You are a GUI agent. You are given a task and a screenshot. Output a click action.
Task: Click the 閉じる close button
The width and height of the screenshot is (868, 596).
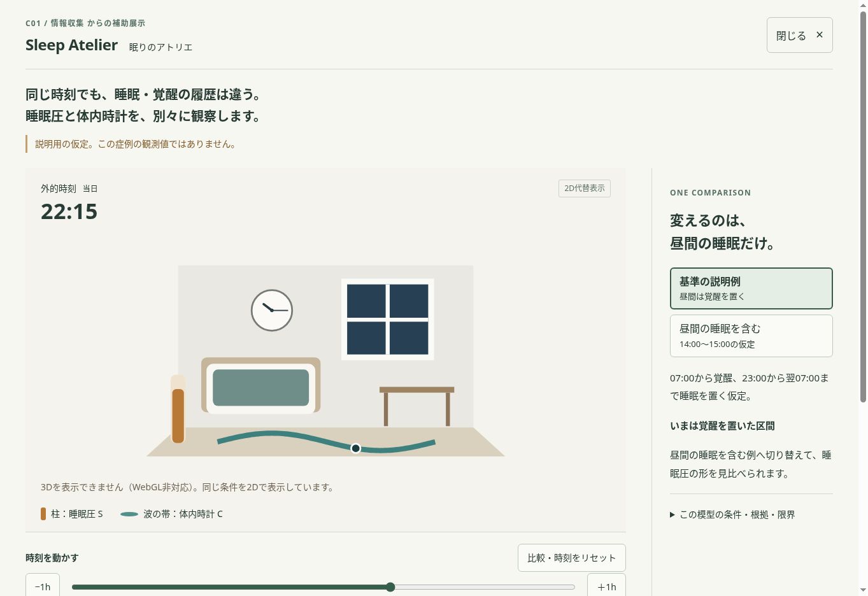point(799,35)
